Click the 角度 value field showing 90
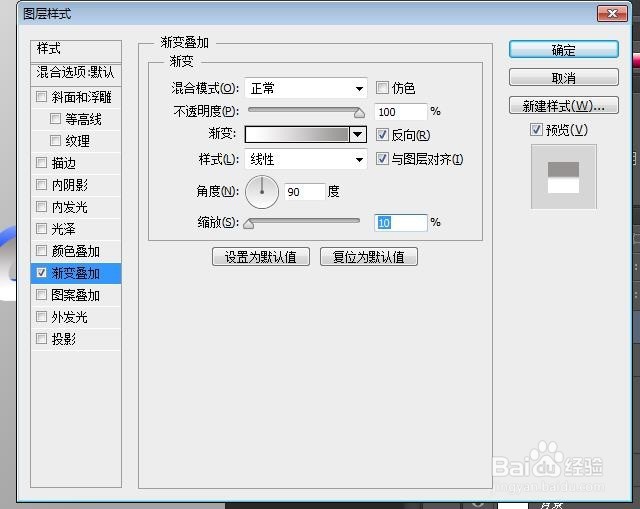Screen dimensions: 640x509 click(304, 192)
